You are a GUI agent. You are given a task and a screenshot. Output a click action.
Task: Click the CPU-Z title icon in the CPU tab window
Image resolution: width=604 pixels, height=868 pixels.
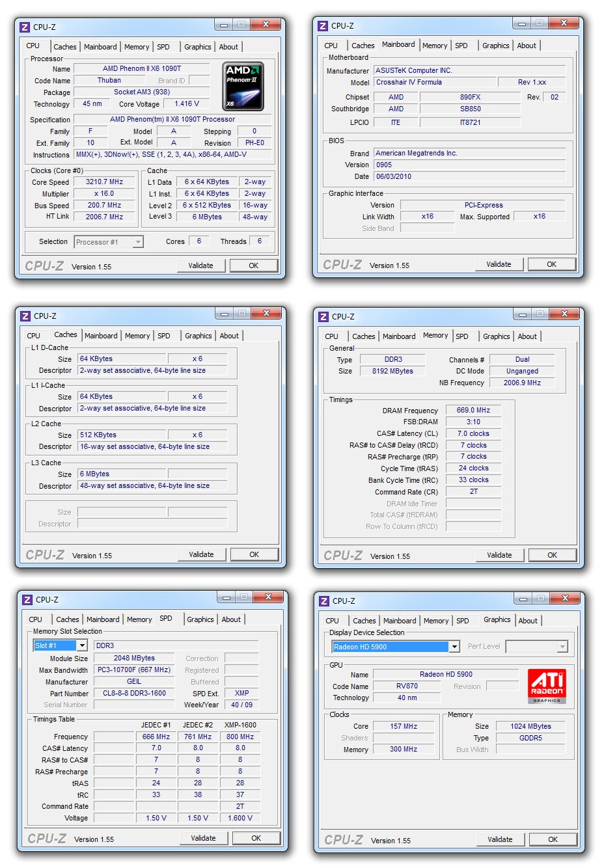click(25, 27)
